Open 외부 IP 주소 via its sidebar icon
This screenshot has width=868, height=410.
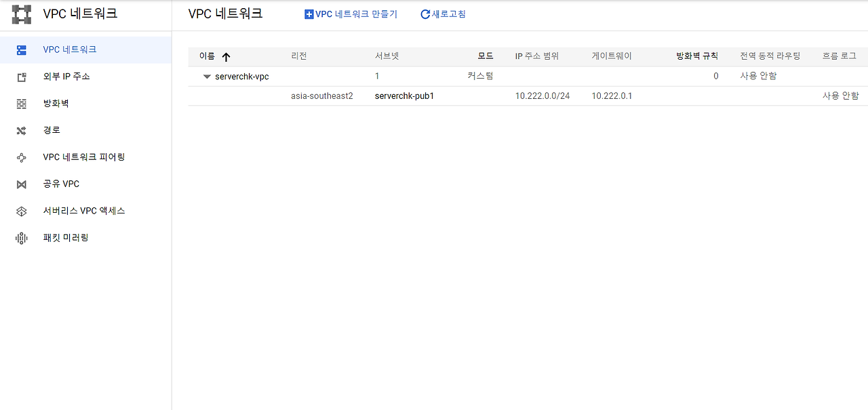pos(22,76)
